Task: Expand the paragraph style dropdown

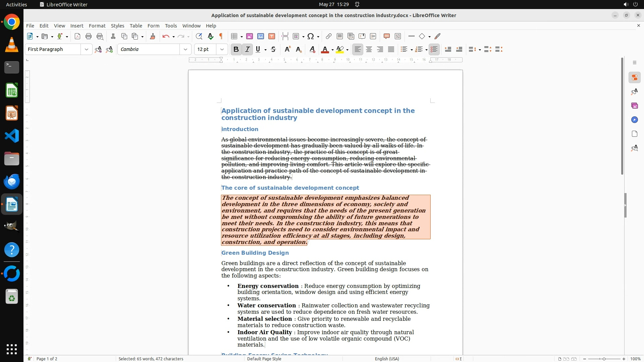Action: (87, 50)
